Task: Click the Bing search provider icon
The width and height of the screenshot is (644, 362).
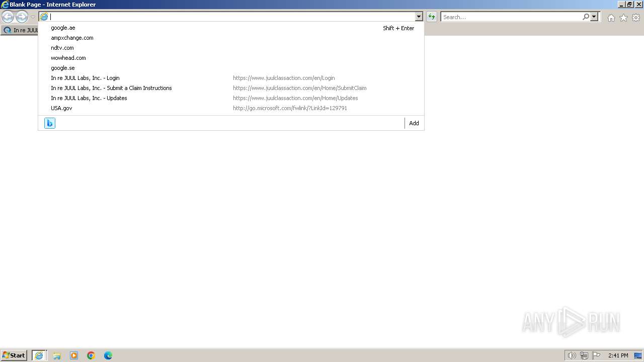Action: [50, 123]
